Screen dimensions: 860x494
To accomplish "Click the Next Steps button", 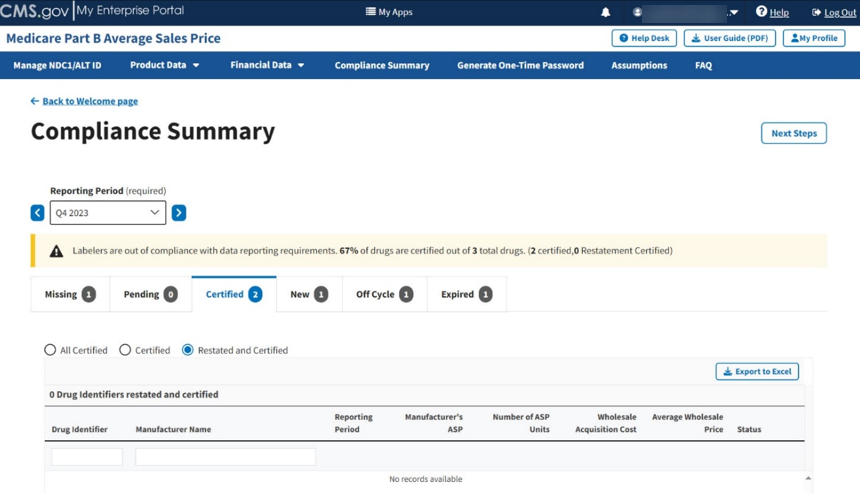I will (794, 133).
